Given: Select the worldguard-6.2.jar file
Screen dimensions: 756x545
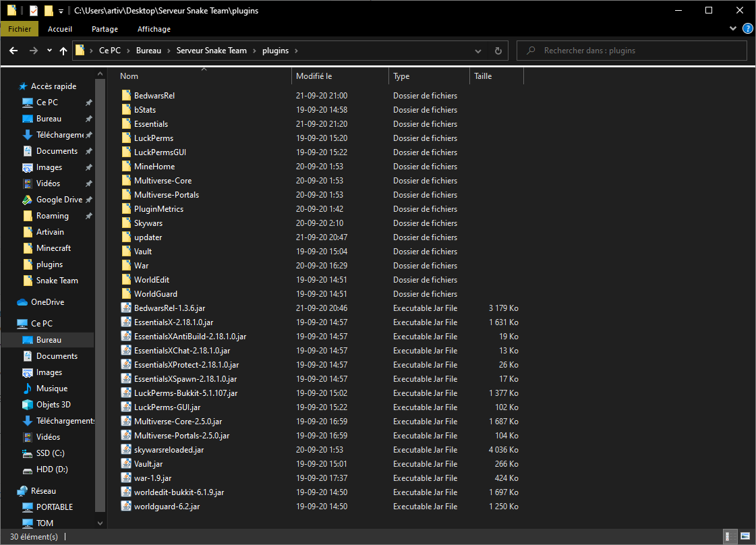Looking at the screenshot, I should click(x=169, y=506).
